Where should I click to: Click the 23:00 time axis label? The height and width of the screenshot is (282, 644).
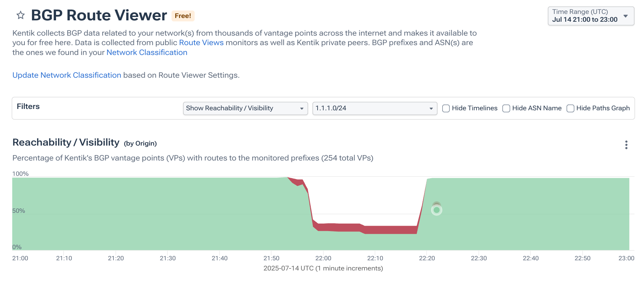(626, 258)
